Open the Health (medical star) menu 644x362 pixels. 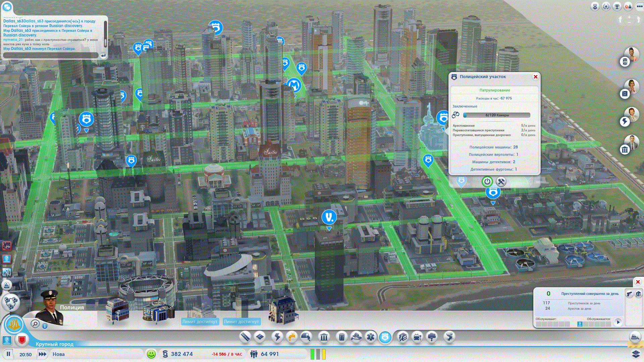click(x=371, y=337)
